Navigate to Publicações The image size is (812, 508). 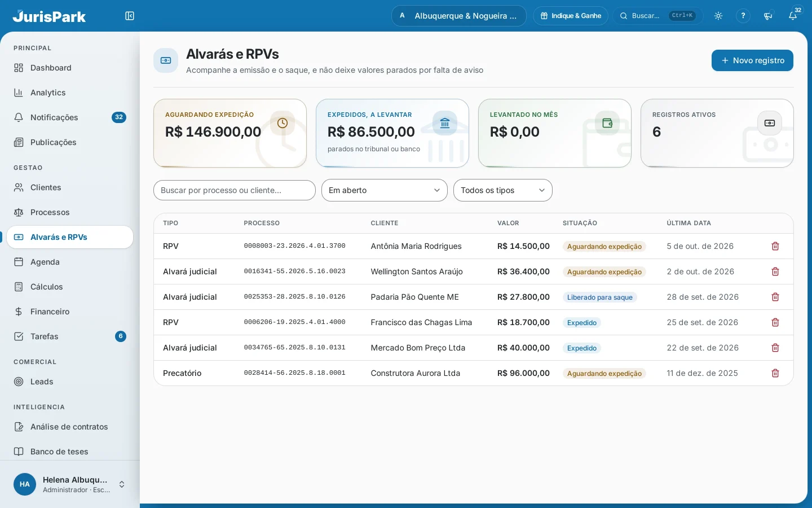click(x=70, y=142)
